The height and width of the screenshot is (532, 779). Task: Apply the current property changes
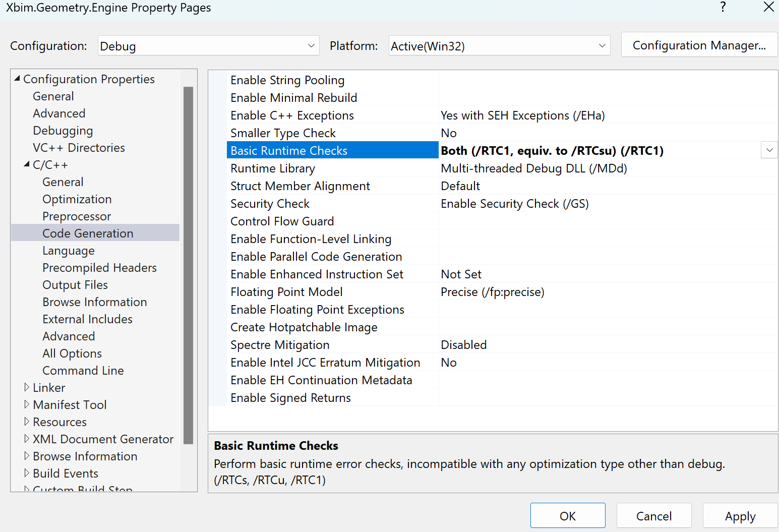pos(740,515)
